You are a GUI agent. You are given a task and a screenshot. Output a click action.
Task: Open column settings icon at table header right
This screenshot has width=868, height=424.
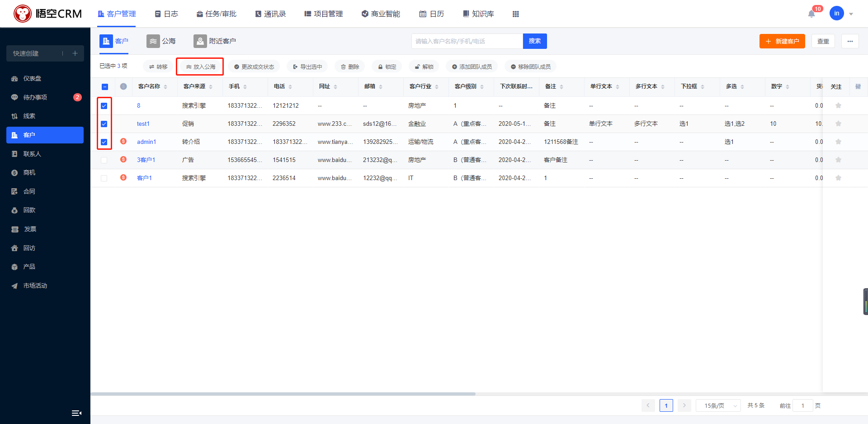tap(858, 86)
